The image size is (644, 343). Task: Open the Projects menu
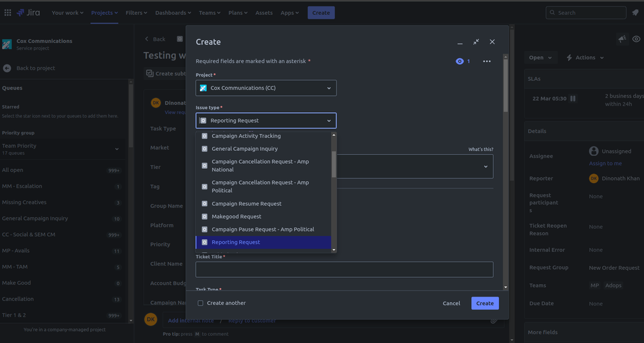pyautogui.click(x=104, y=13)
